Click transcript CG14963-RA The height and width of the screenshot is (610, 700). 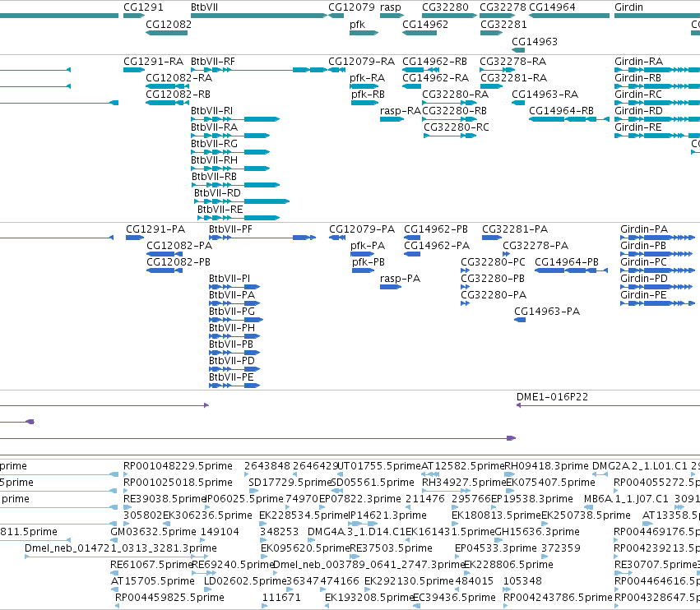coord(518,103)
